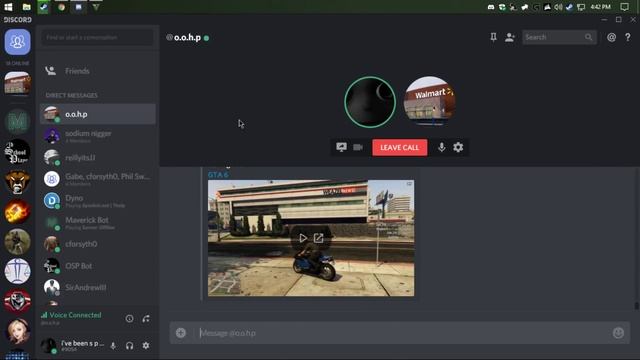Open Chrome from taskbar
This screenshot has height=360, width=640.
61,7
